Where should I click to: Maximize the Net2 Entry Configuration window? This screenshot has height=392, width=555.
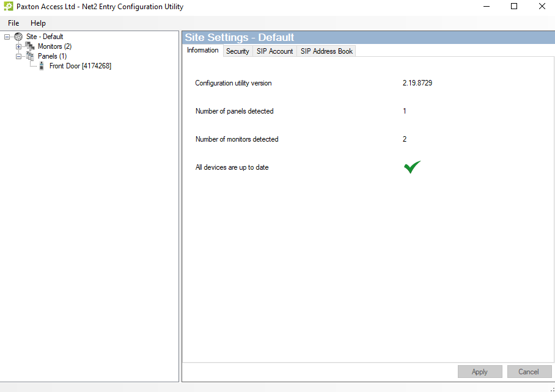click(514, 6)
